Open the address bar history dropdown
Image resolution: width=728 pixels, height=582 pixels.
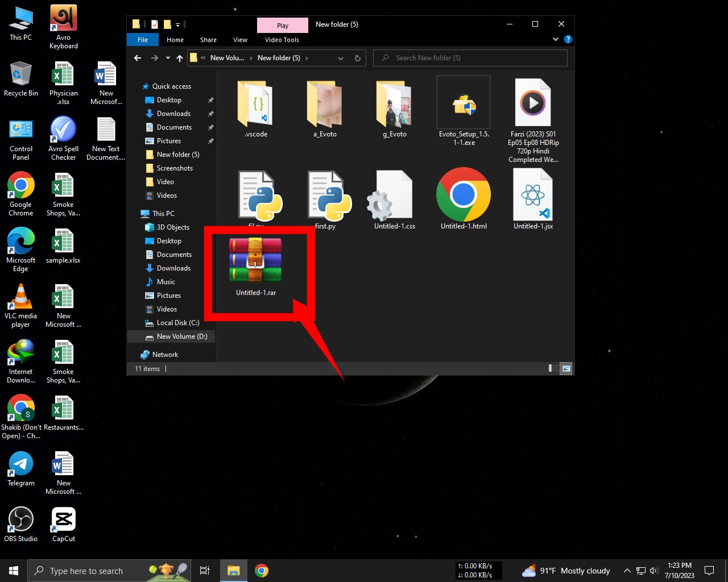[x=341, y=58]
